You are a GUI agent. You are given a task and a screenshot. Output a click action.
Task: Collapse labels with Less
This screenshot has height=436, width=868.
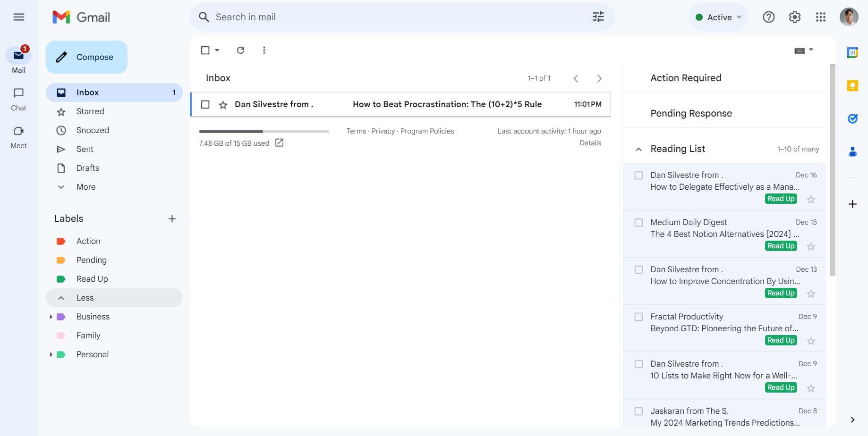(x=85, y=298)
